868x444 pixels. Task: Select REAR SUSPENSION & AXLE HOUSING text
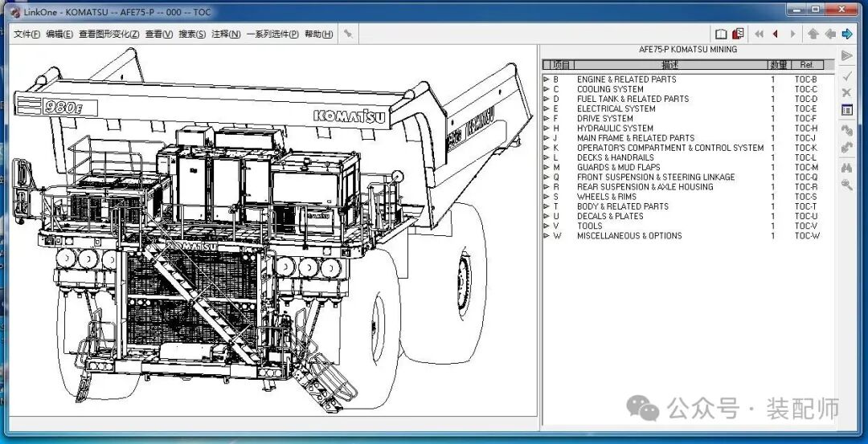point(645,187)
